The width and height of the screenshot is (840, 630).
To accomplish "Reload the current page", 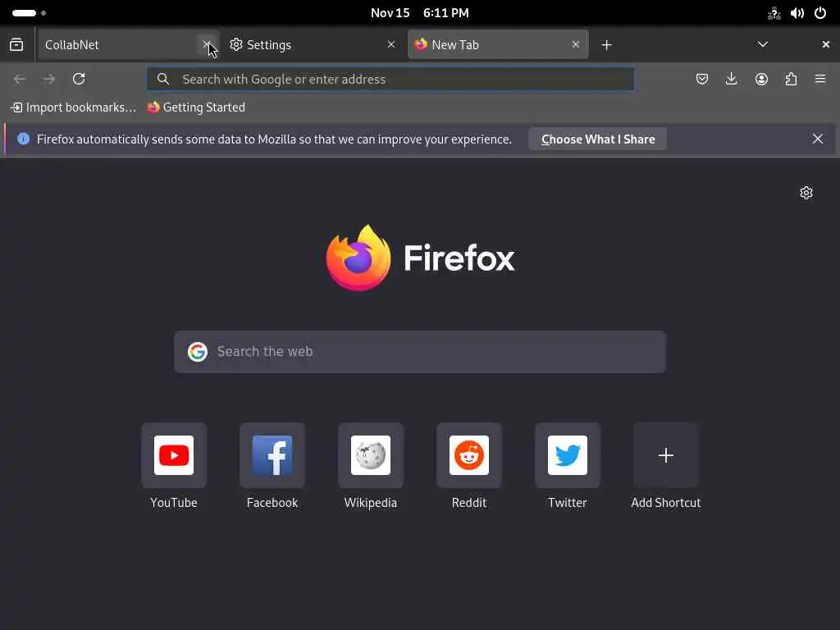I will (79, 80).
